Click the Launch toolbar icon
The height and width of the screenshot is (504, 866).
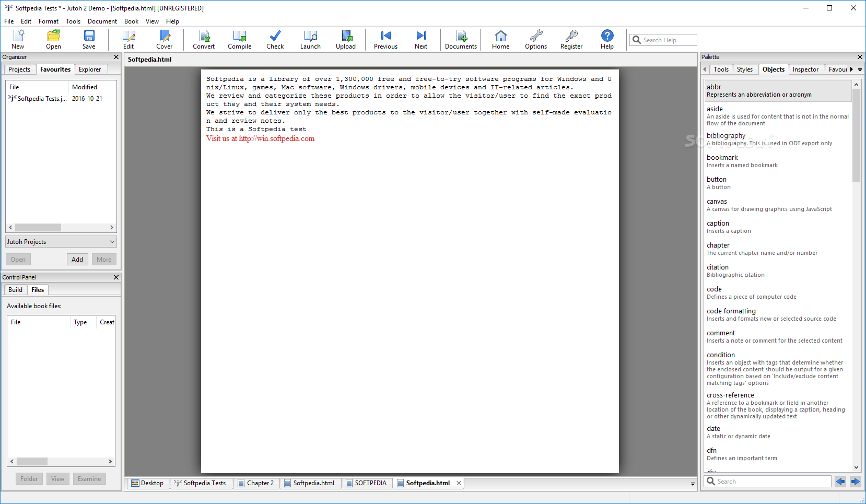(310, 40)
